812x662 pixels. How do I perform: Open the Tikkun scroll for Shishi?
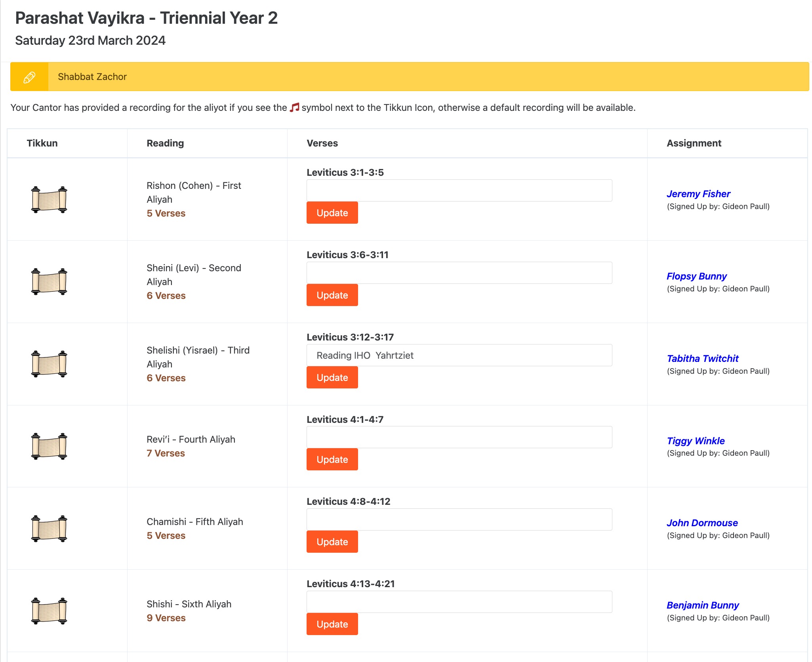tap(49, 610)
